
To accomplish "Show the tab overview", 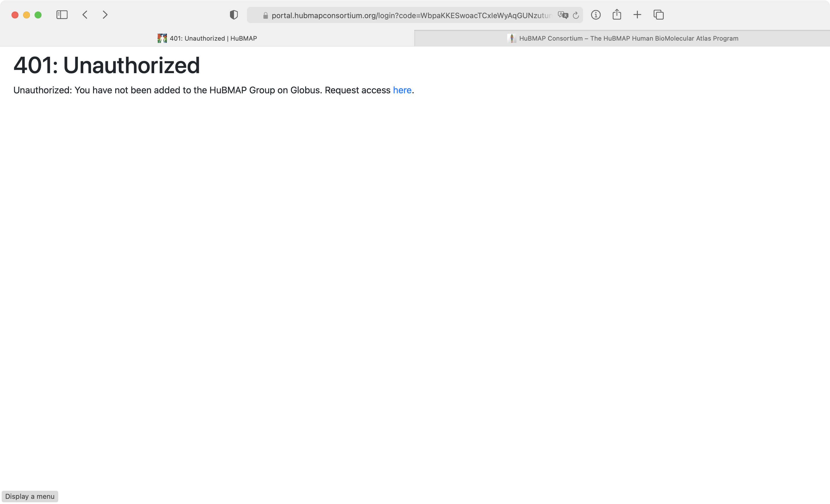I will tap(658, 14).
